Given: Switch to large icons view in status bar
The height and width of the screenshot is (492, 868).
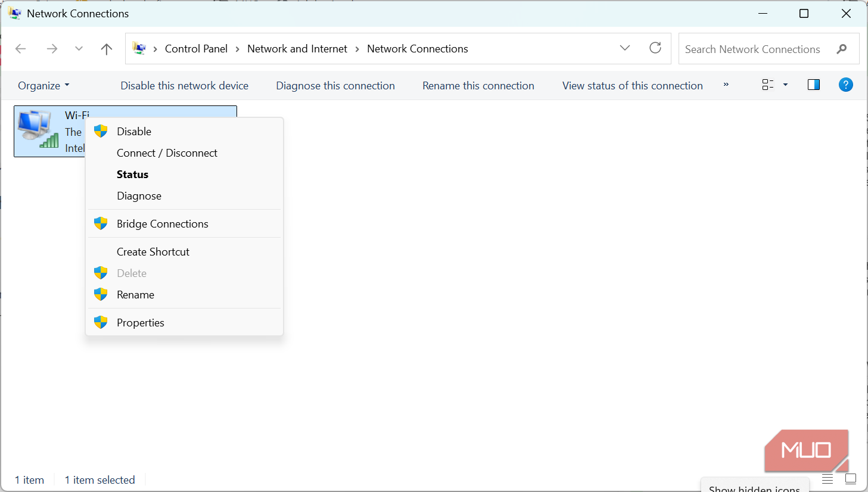Looking at the screenshot, I should 851,479.
